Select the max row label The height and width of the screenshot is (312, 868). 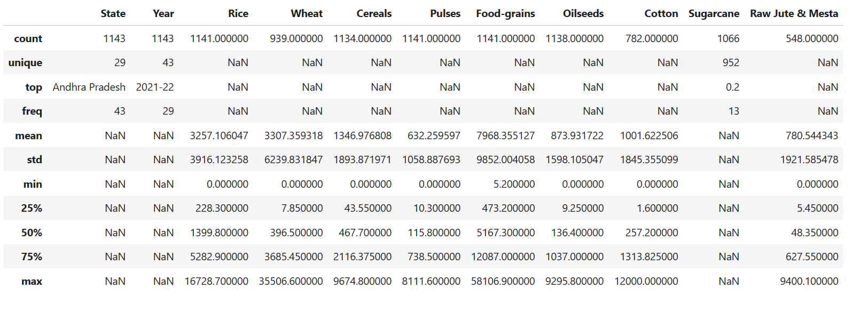pyautogui.click(x=32, y=282)
